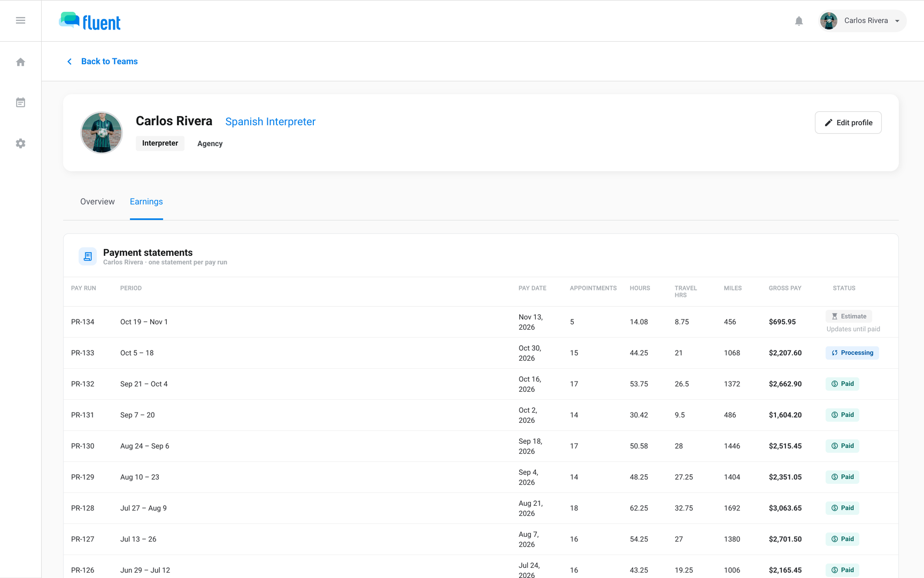Screen dimensions: 924x578
Task: Select the Interpreter role tab
Action: coord(160,143)
